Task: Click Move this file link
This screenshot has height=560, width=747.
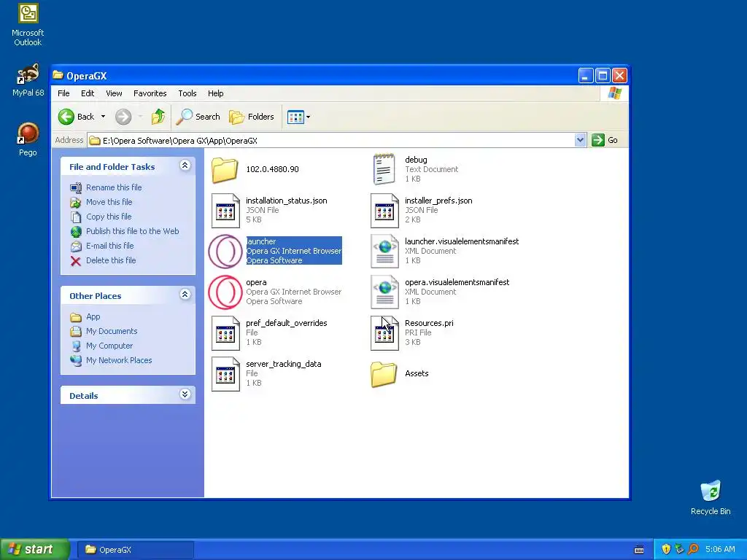Action: (x=109, y=202)
